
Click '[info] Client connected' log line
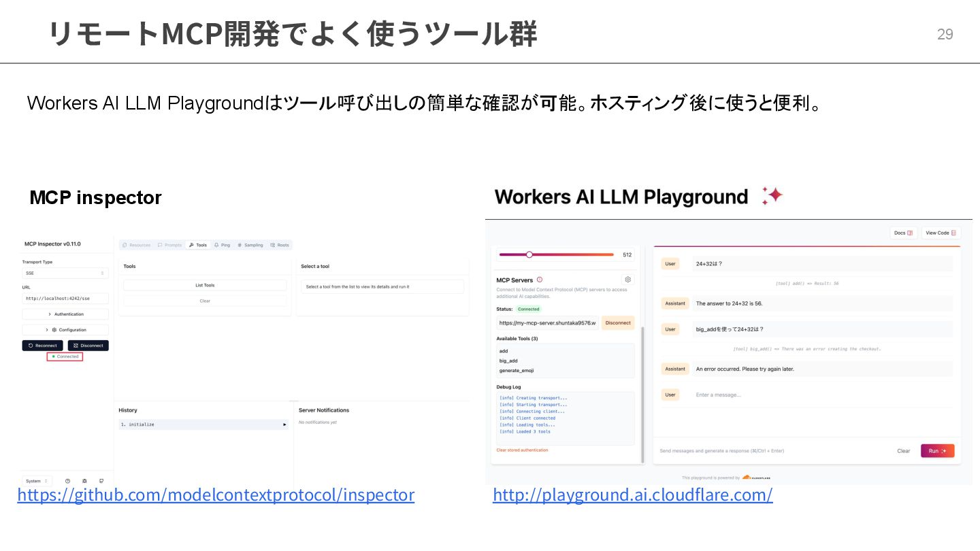[x=527, y=418]
